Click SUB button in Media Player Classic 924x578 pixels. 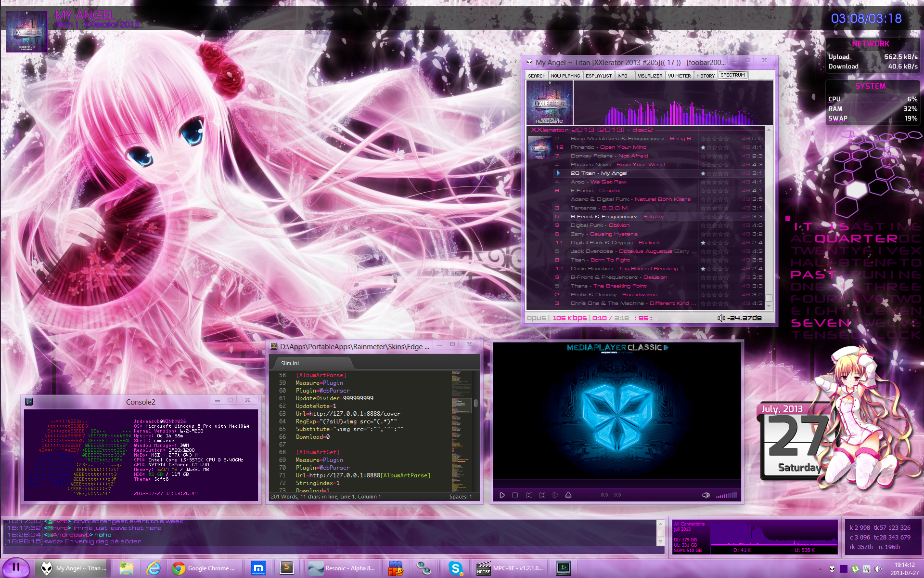click(617, 495)
